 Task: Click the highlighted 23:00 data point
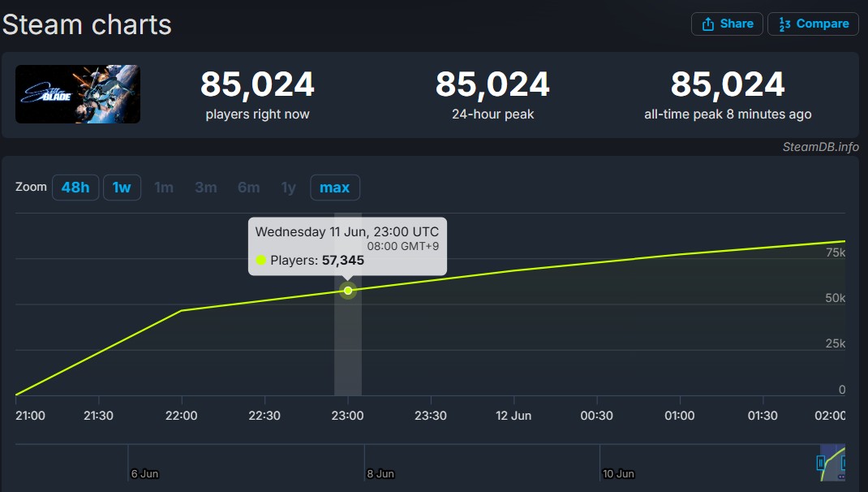coord(348,291)
